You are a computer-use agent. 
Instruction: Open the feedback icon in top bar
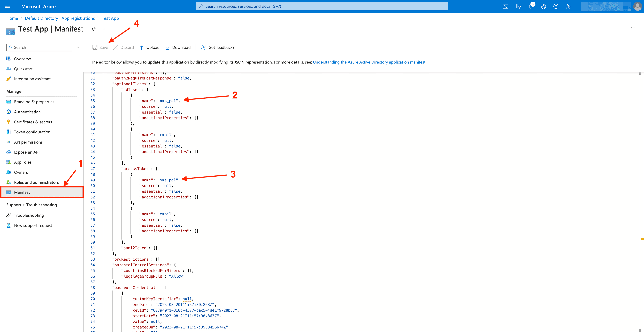coord(569,6)
